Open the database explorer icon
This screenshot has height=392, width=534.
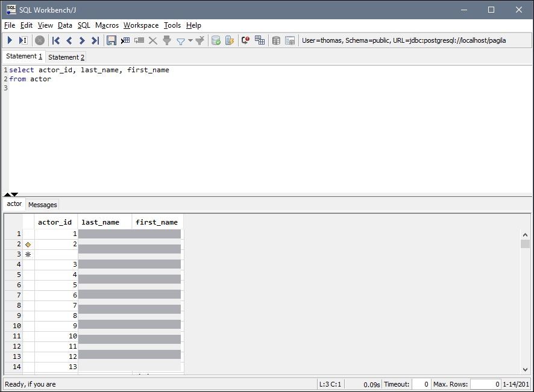coord(276,40)
